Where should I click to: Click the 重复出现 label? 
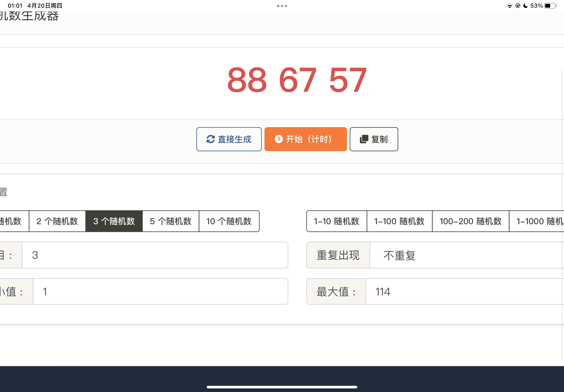tap(338, 255)
